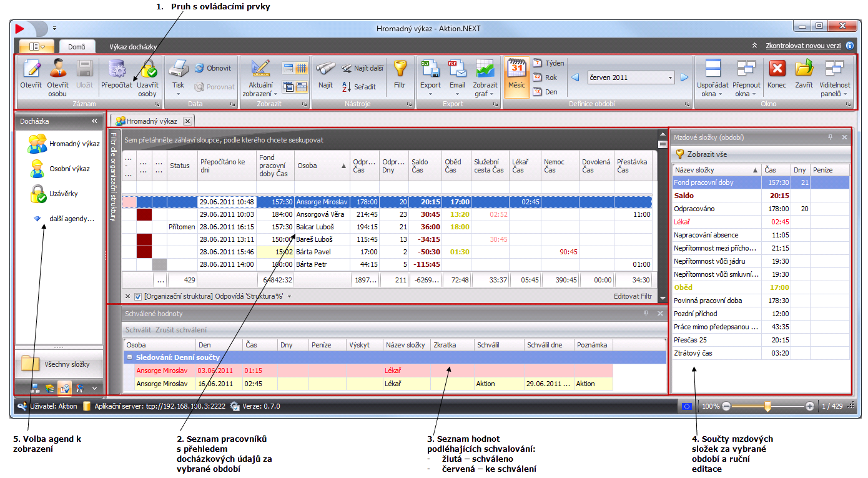Collapse Sledování: Denní součty group

pos(129,358)
